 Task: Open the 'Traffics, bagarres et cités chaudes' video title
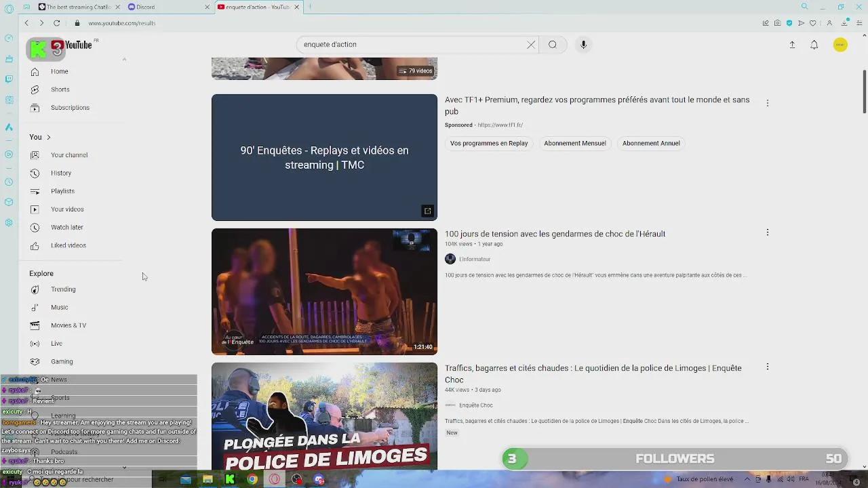[593, 374]
